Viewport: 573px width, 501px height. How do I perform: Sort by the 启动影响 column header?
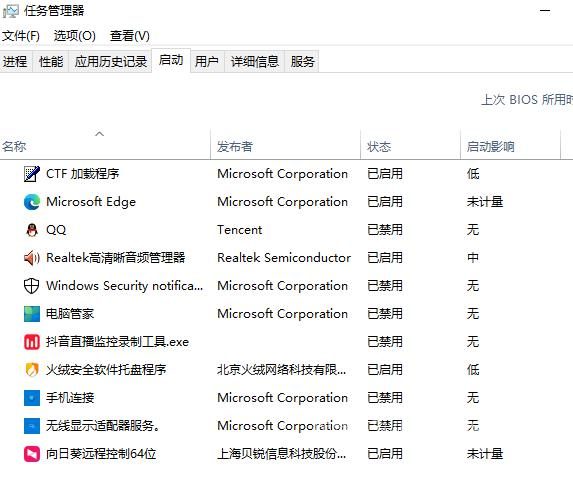point(511,144)
